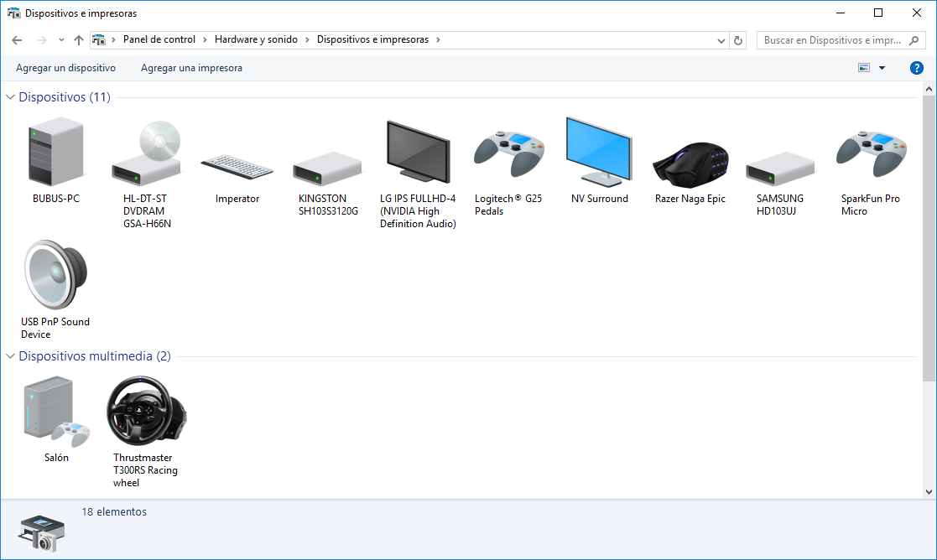The height and width of the screenshot is (560, 937).
Task: Select the Salón media device icon
Action: click(57, 412)
